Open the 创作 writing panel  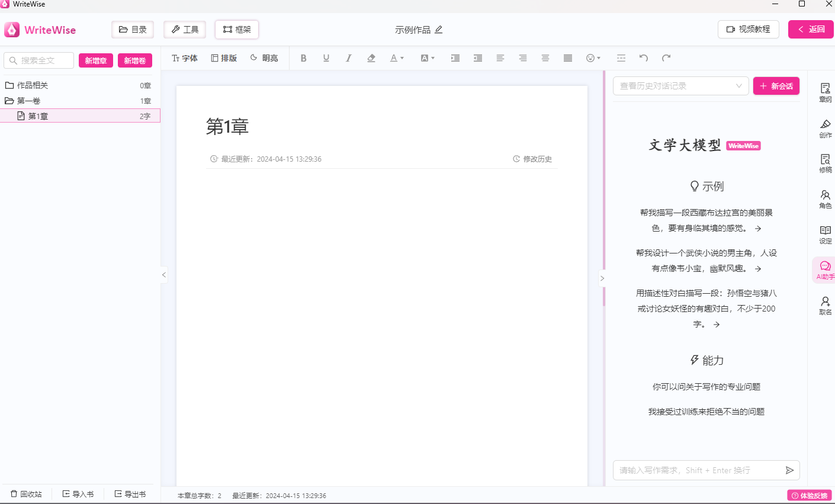826,128
